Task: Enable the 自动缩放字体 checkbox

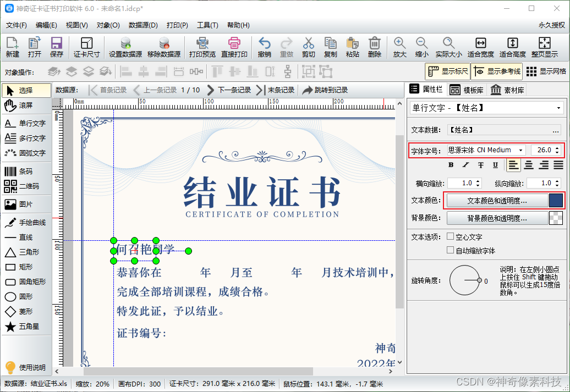Action: click(451, 250)
